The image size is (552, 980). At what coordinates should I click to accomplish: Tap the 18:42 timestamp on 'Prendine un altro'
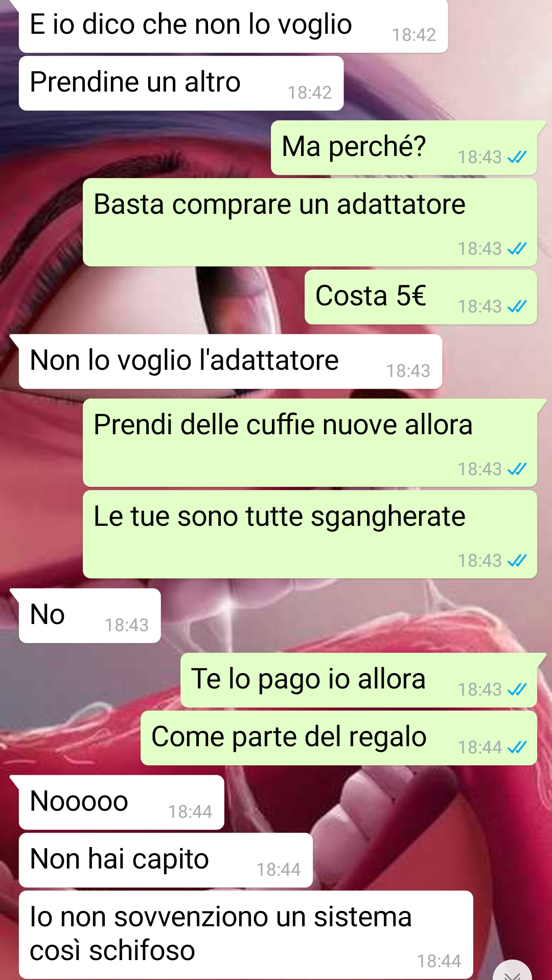[x=310, y=93]
